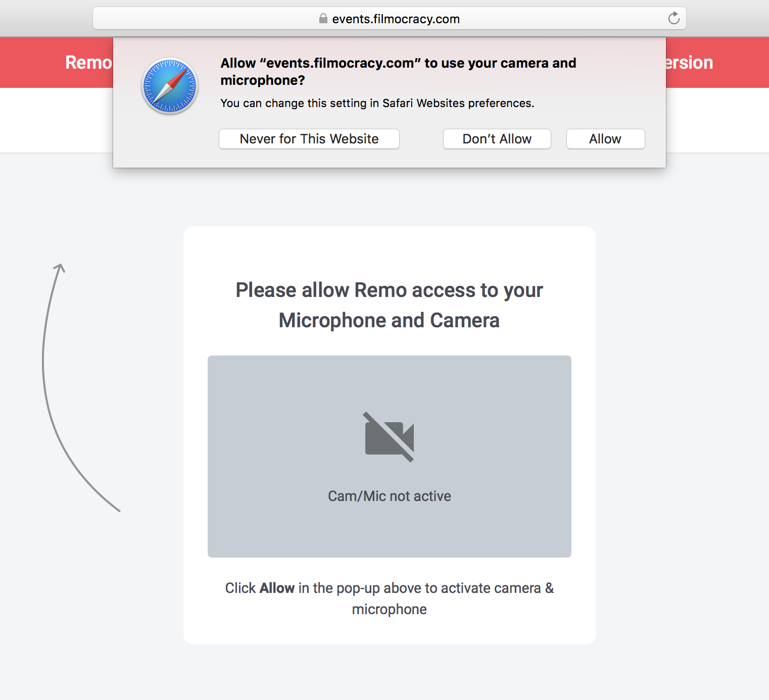Click the Remo text in the red header
The width and height of the screenshot is (769, 700).
click(88, 63)
